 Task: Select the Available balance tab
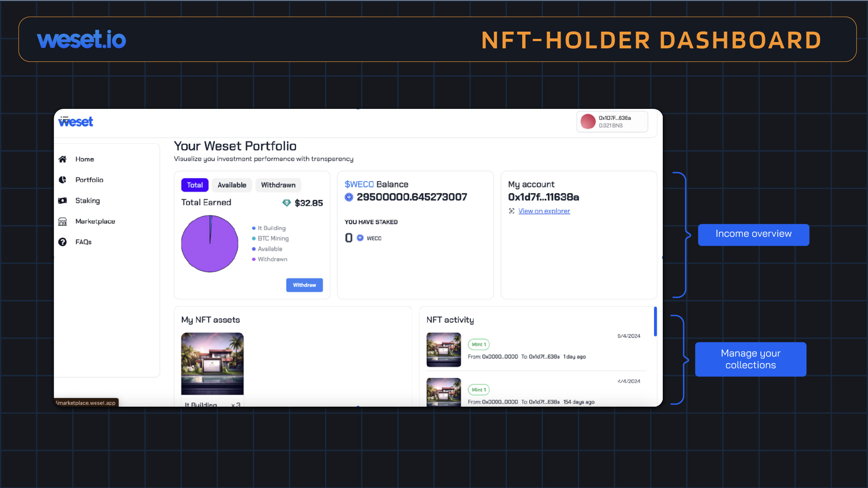coord(232,185)
